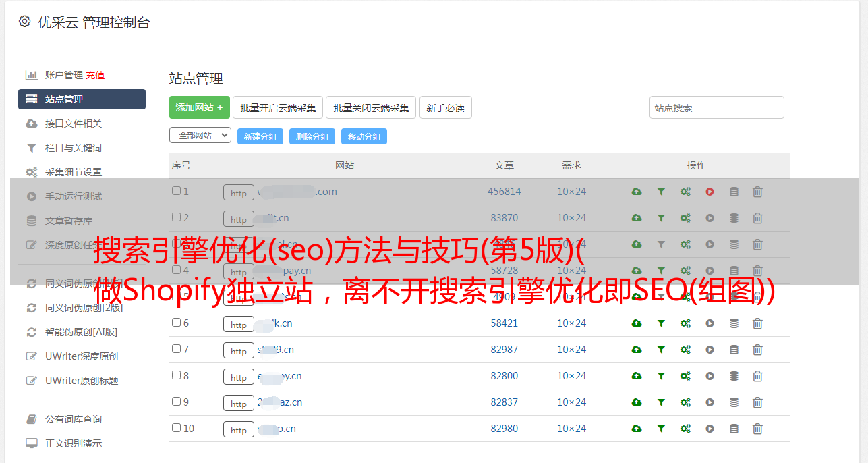
Task: Open the gears settings icon in row 1
Action: pyautogui.click(x=685, y=192)
